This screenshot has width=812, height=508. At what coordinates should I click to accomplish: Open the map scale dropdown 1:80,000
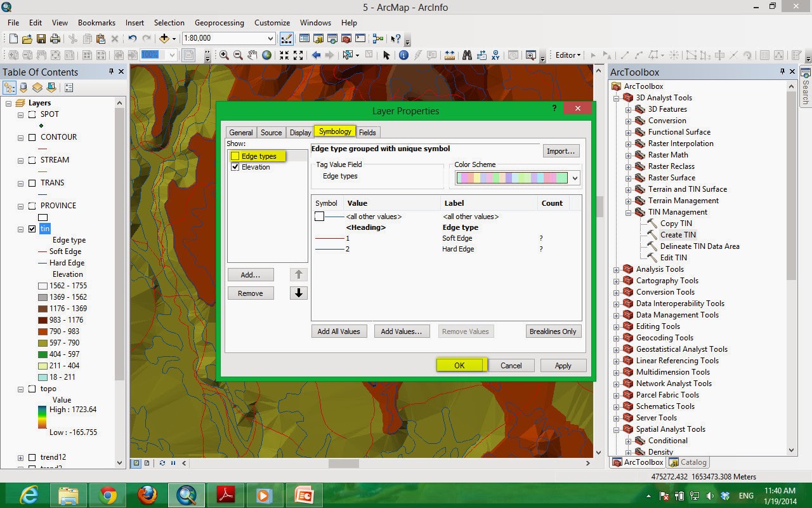[x=271, y=39]
